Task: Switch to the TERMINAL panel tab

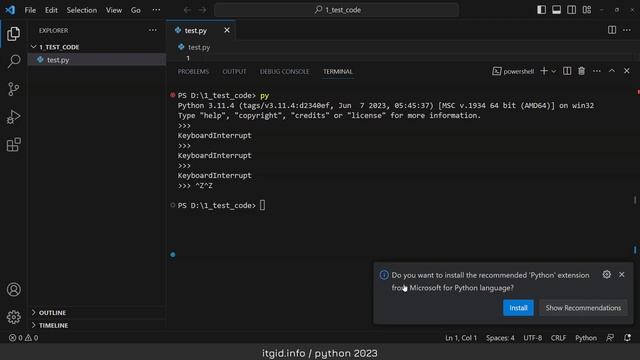Action: pyautogui.click(x=338, y=71)
